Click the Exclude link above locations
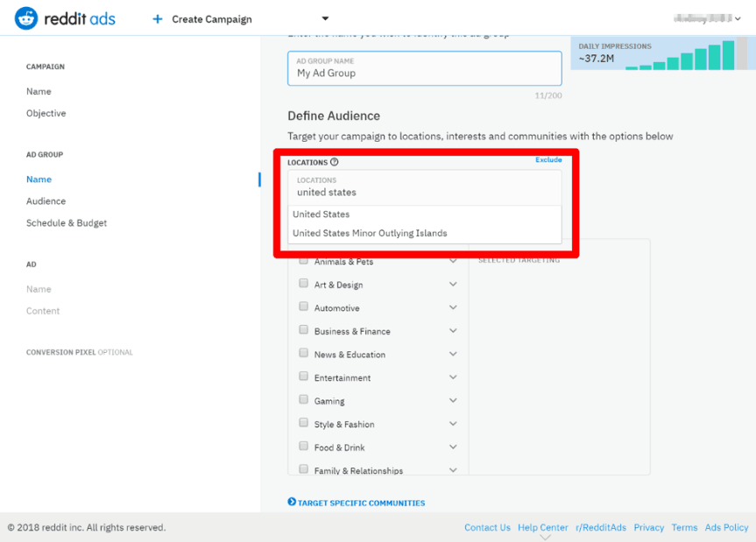The width and height of the screenshot is (756, 542). 548,160
